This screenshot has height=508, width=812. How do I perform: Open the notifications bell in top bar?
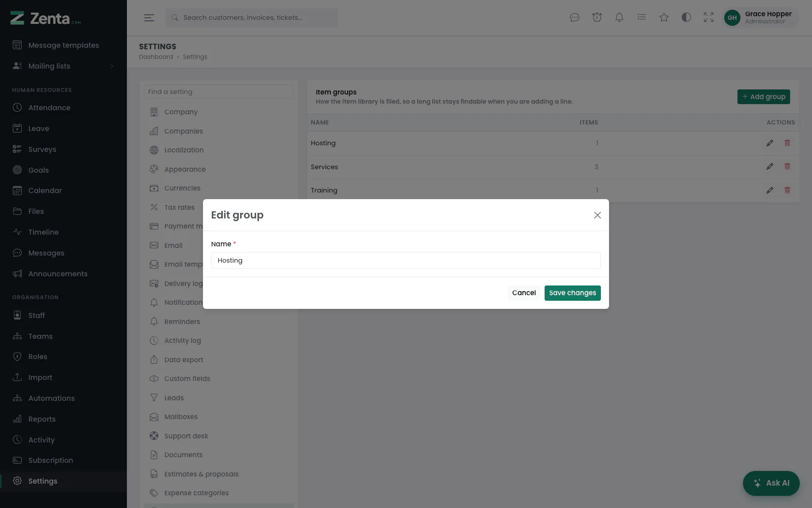point(619,18)
